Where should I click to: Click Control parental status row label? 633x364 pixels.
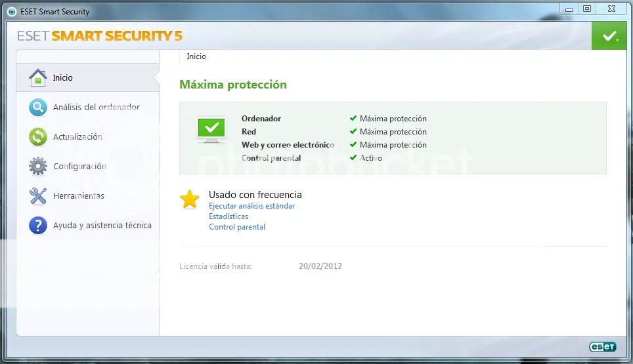point(271,158)
